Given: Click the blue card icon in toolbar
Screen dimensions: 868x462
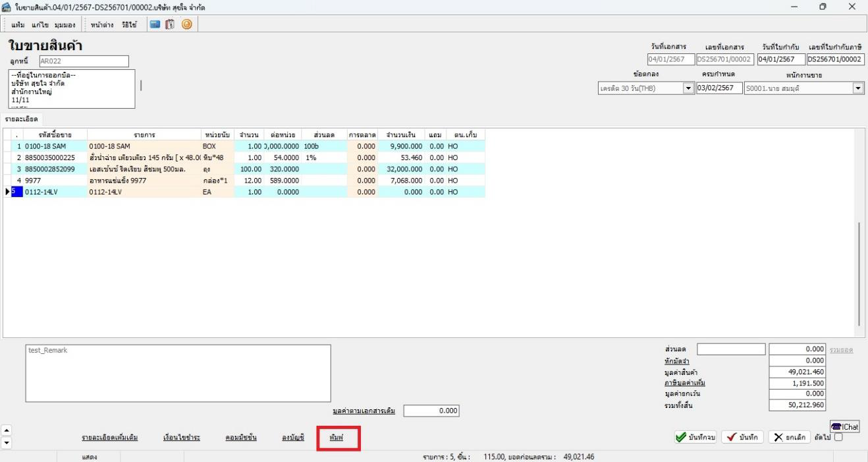Looking at the screenshot, I should tap(155, 24).
